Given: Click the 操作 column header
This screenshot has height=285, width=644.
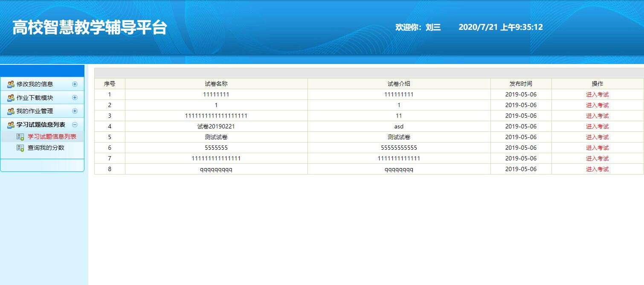Looking at the screenshot, I should tap(598, 83).
